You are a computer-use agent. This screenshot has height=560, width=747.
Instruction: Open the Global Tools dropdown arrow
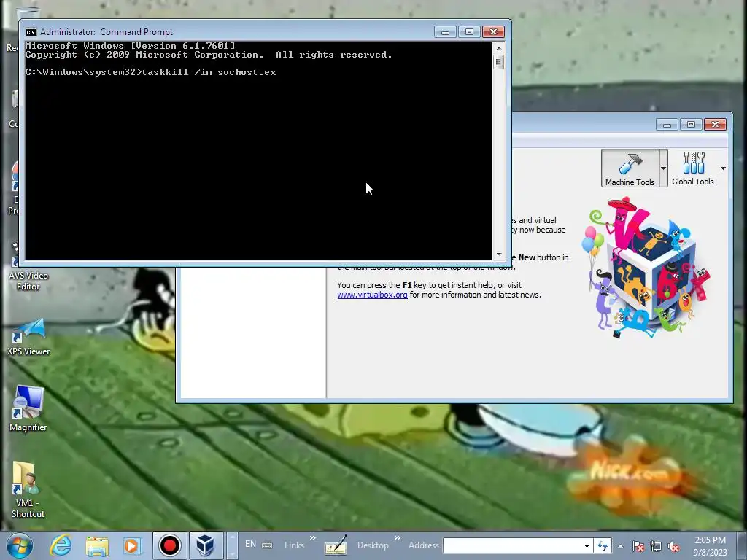click(723, 168)
